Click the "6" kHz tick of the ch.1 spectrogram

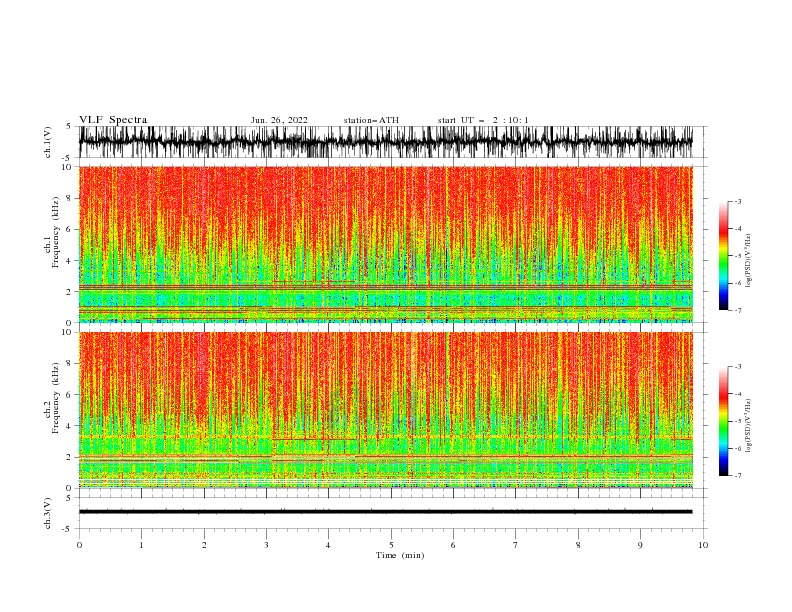(x=69, y=229)
